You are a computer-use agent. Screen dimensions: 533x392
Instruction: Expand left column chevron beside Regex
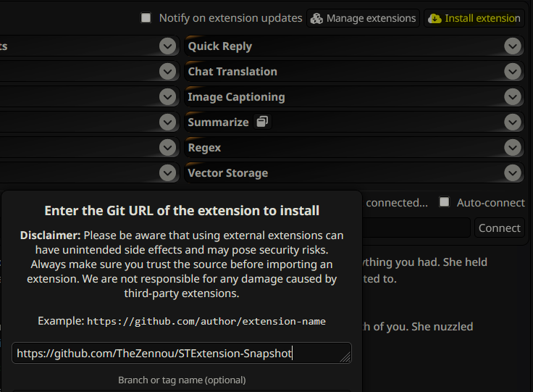click(167, 148)
